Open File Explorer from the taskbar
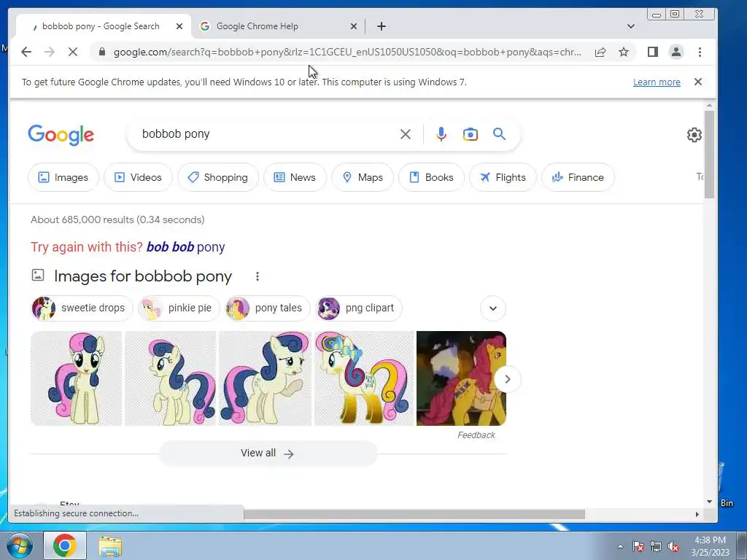 pos(110,546)
